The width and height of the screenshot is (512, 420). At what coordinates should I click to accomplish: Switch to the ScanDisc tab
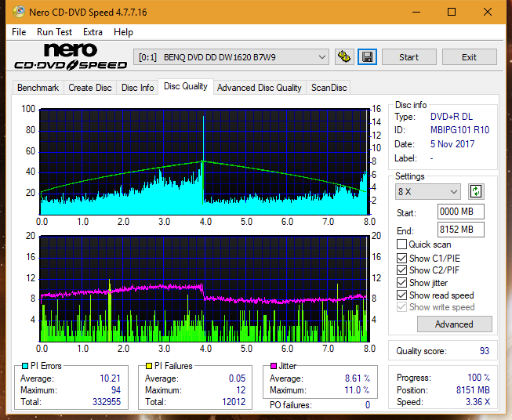(x=329, y=88)
